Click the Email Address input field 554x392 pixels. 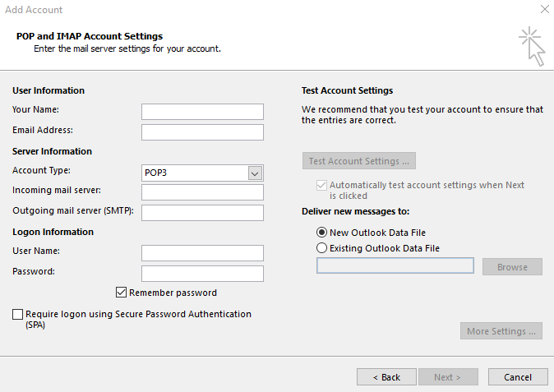click(x=202, y=132)
